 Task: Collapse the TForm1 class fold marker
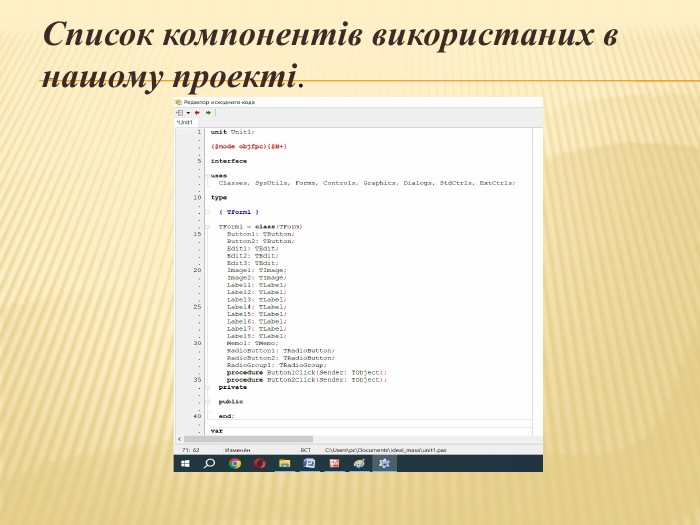[207, 227]
